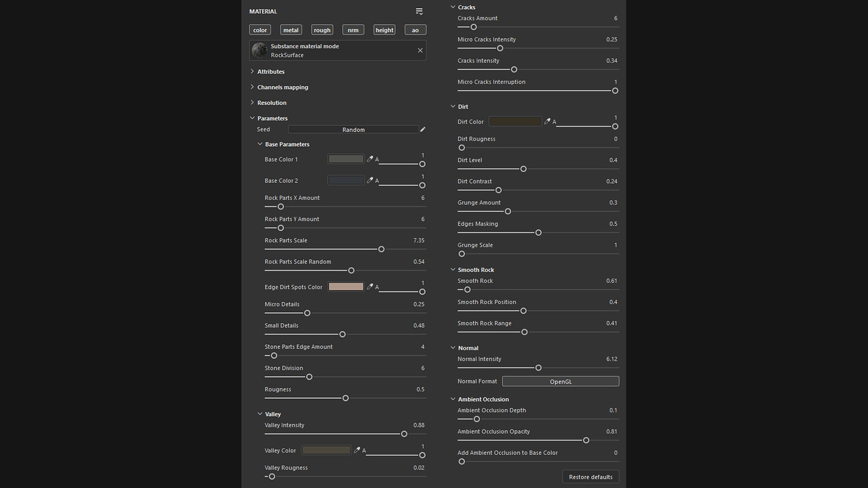This screenshot has width=868, height=488.
Task: Pick color with Edge Dirt Spots eyedropper
Action: click(x=370, y=286)
